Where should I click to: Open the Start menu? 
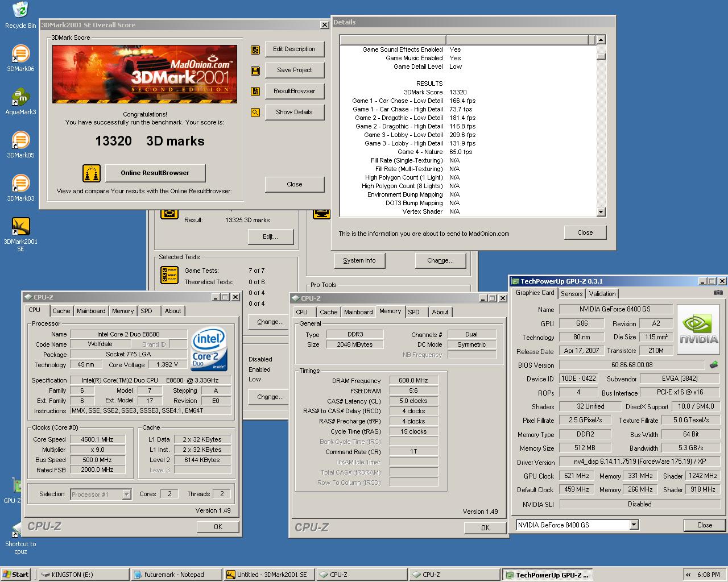pyautogui.click(x=15, y=575)
